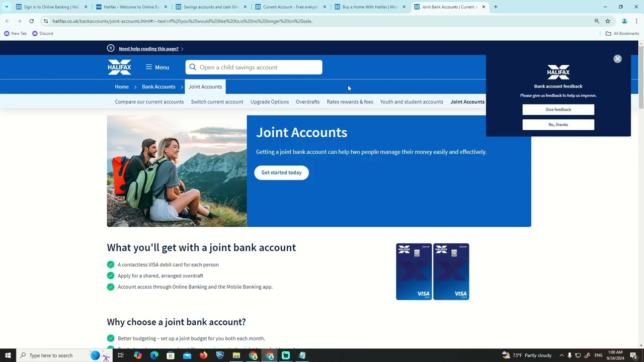Image resolution: width=644 pixels, height=362 pixels.
Task: Click 'No, thanks' button
Action: click(558, 125)
